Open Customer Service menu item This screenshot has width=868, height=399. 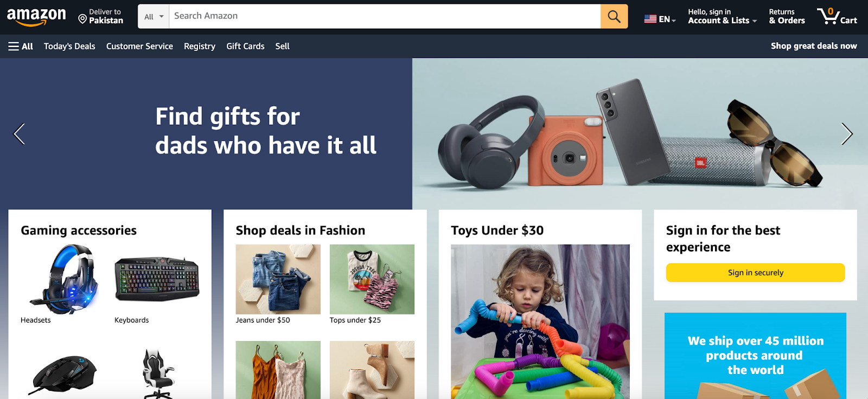(x=139, y=46)
